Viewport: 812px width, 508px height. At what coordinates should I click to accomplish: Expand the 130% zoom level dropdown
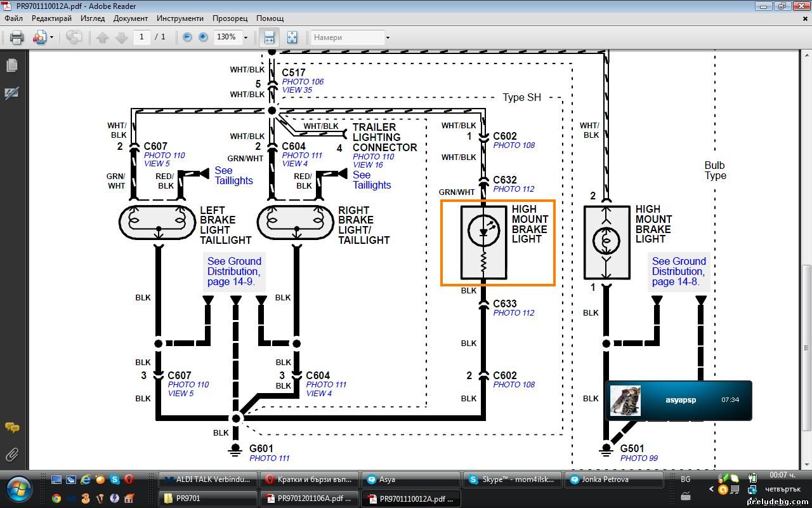point(246,37)
